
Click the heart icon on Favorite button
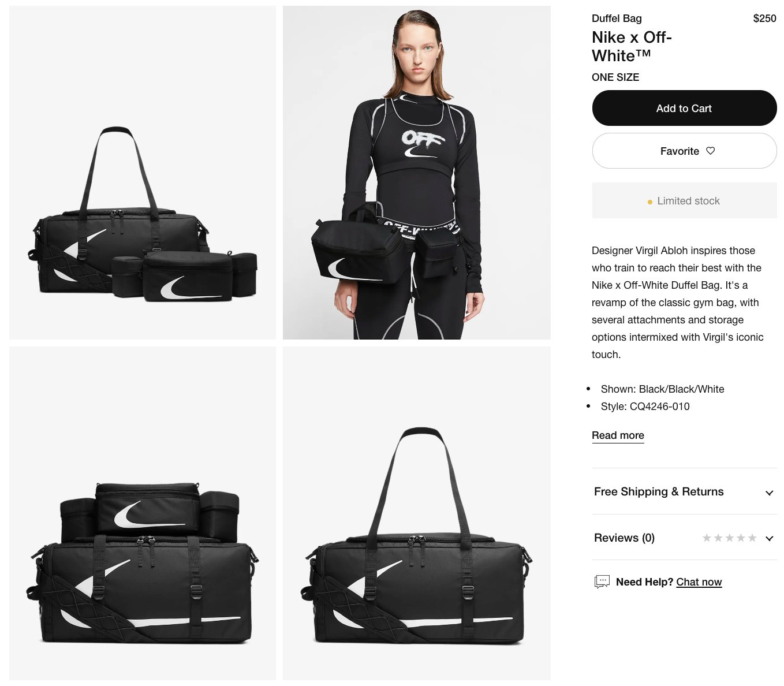711,151
